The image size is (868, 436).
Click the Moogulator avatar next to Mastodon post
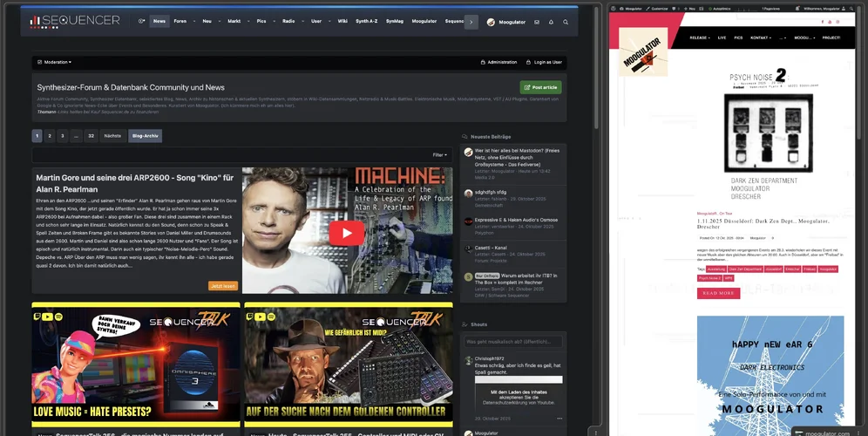(468, 152)
